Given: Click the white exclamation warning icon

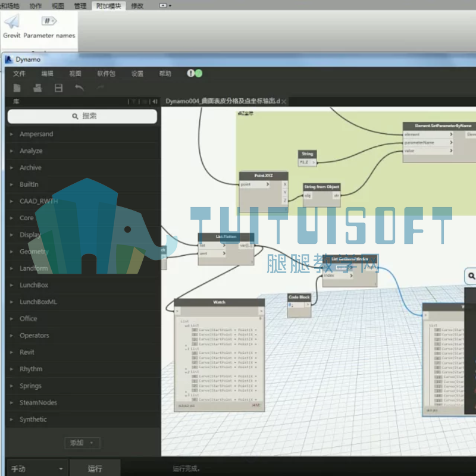Looking at the screenshot, I should pyautogui.click(x=190, y=73).
